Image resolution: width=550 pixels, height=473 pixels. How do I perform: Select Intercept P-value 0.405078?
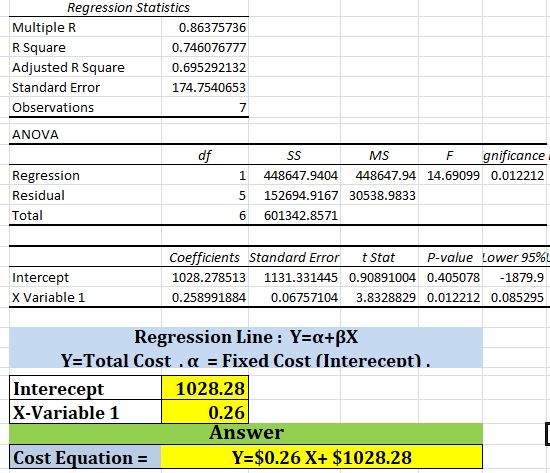tap(450, 278)
